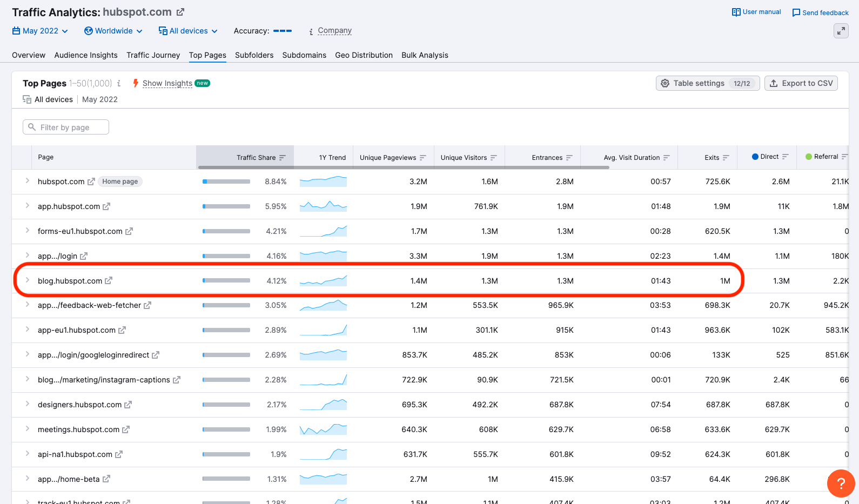
Task: Open external link for meetings.hubspot.com
Action: [126, 429]
